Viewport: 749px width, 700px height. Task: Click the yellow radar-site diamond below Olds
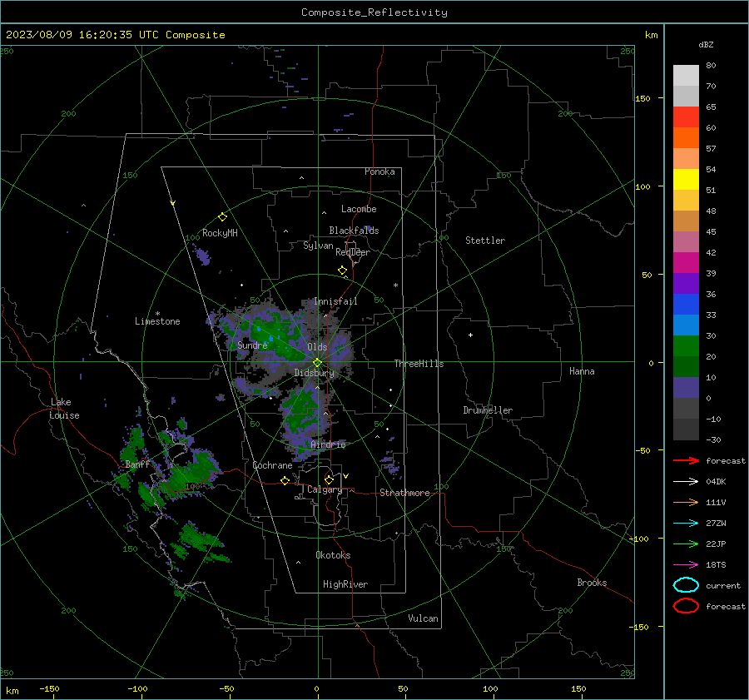coord(317,363)
